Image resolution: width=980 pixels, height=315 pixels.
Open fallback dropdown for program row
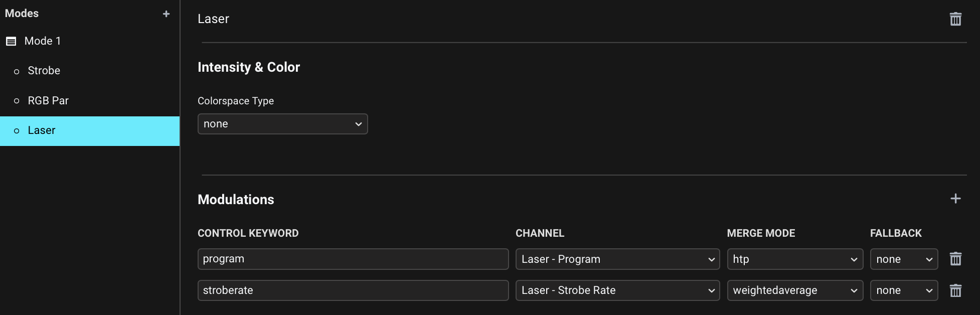(x=903, y=259)
